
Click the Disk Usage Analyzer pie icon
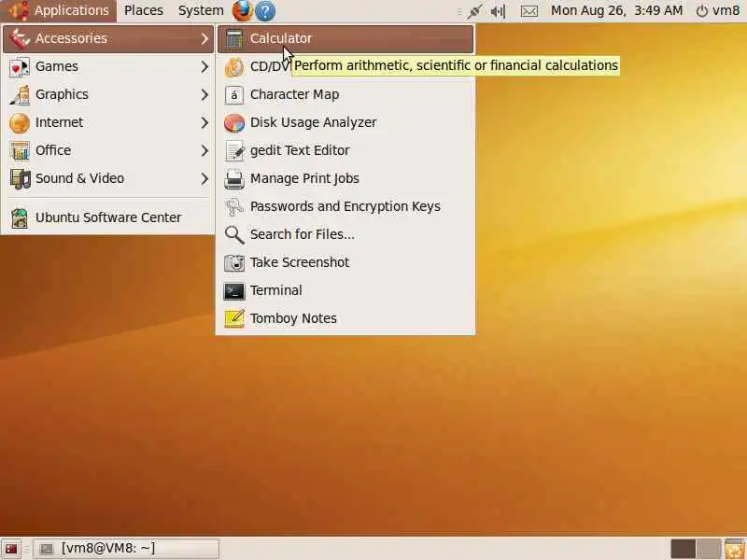tap(234, 123)
